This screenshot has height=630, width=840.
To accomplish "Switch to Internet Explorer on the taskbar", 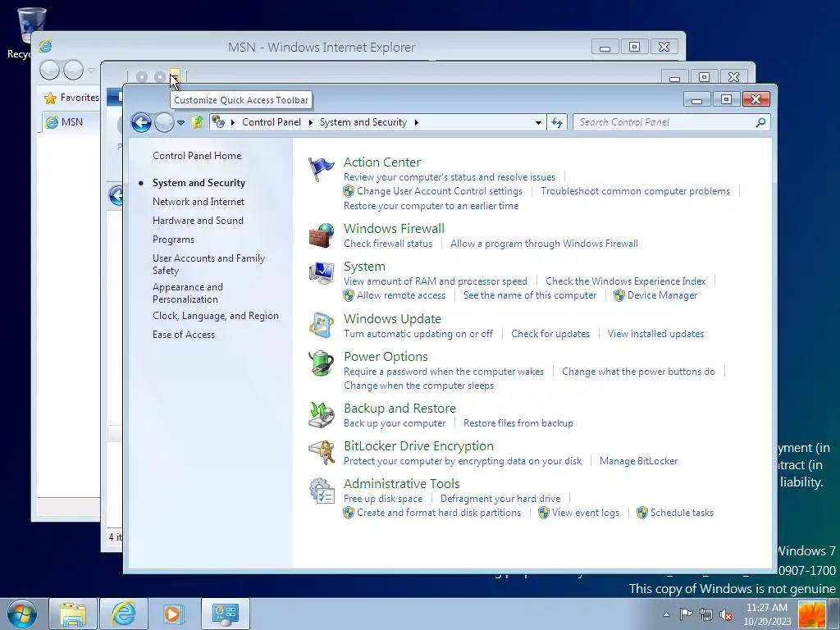I will 123,614.
